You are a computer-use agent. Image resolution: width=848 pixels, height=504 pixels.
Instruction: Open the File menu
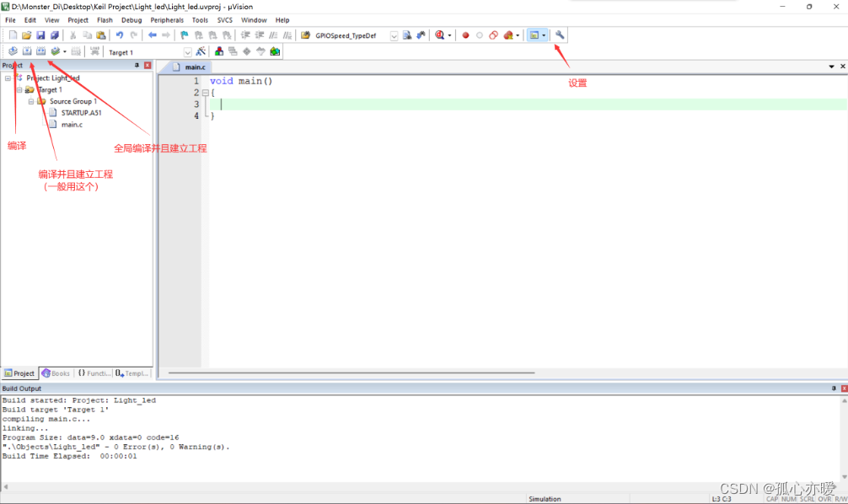click(10, 20)
